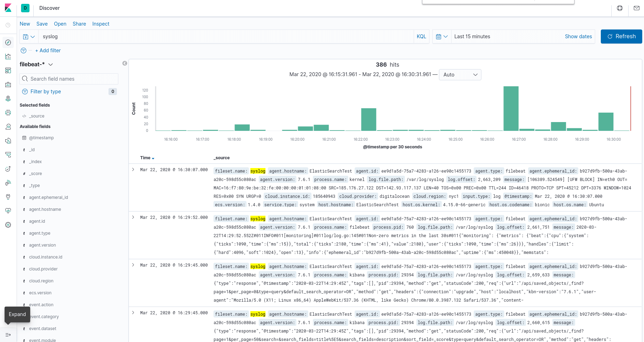
Task: Click + Add filter
Action: (x=48, y=51)
